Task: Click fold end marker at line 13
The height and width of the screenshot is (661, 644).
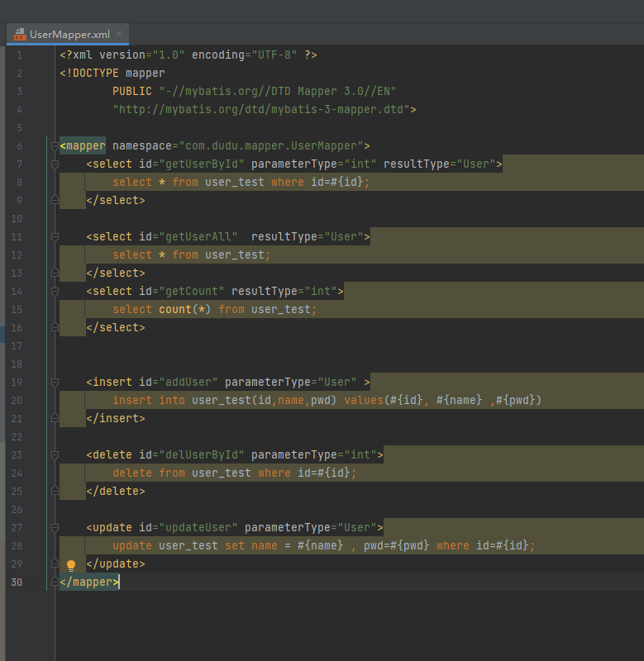Action: 55,273
